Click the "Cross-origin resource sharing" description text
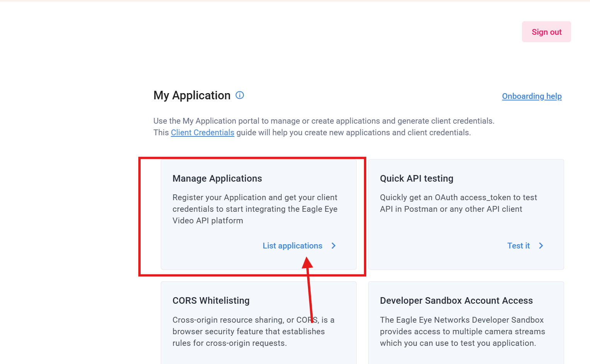This screenshot has width=590, height=364. 253,332
